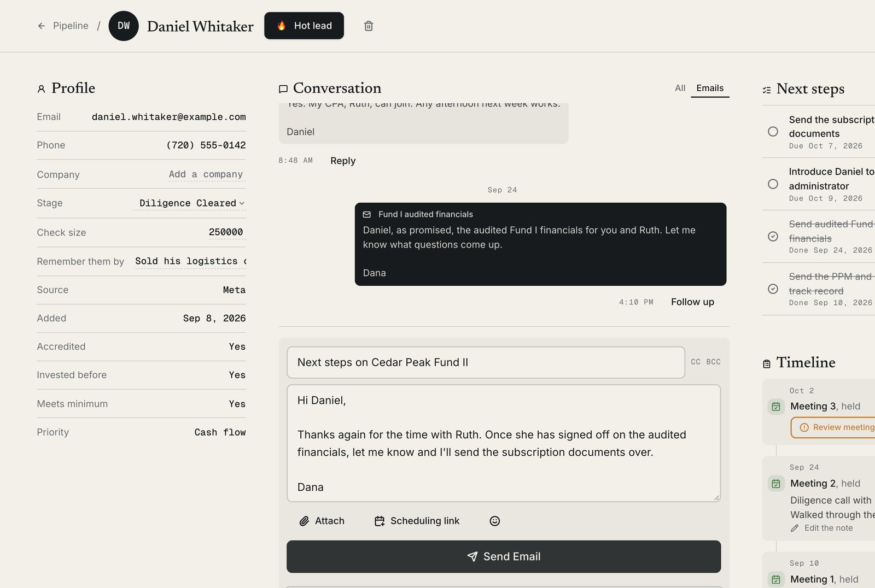Go back using the Pipeline arrow
Screen dimensions: 875x588
coord(42,26)
